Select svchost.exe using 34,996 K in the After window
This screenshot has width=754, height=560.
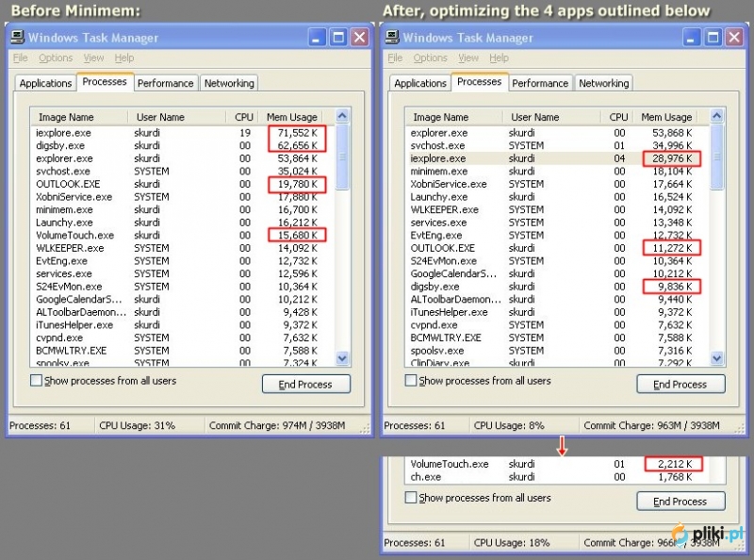(557, 145)
